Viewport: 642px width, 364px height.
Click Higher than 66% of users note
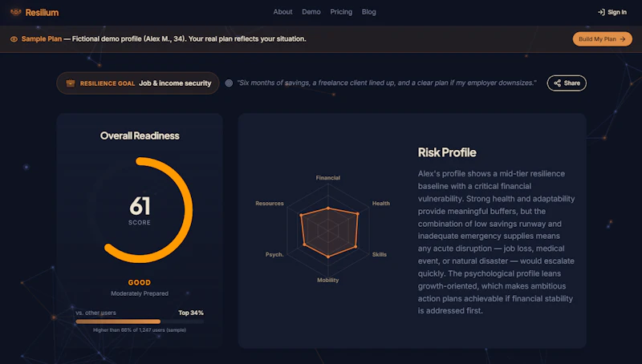(140, 330)
